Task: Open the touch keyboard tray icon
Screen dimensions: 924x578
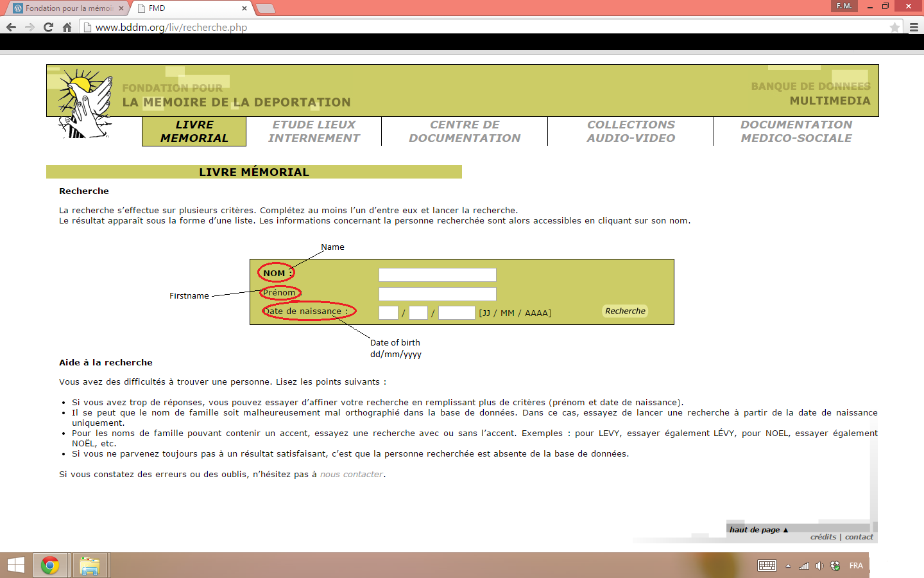Action: click(x=767, y=566)
